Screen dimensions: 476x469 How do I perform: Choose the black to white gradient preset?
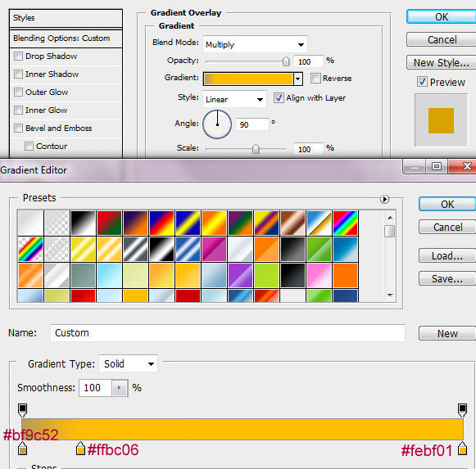83,223
